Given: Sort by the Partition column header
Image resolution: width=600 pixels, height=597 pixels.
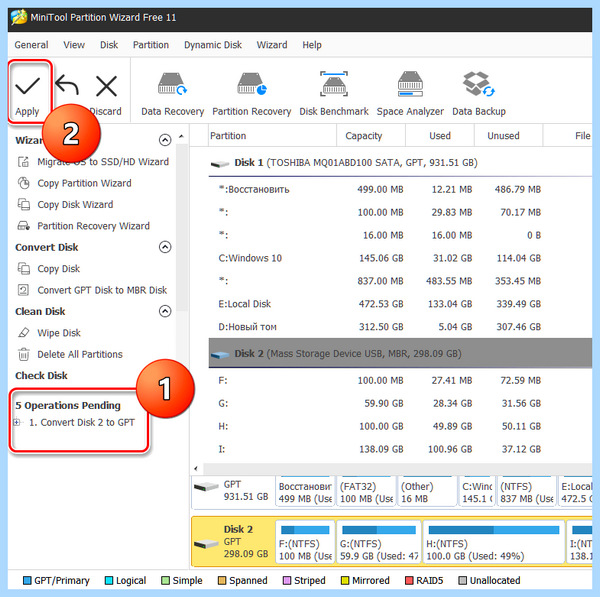Looking at the screenshot, I should [272, 136].
